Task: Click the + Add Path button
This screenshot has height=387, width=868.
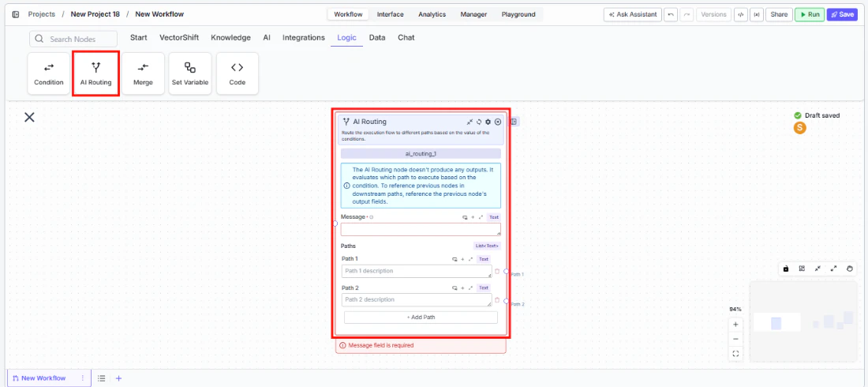Action: (x=421, y=317)
